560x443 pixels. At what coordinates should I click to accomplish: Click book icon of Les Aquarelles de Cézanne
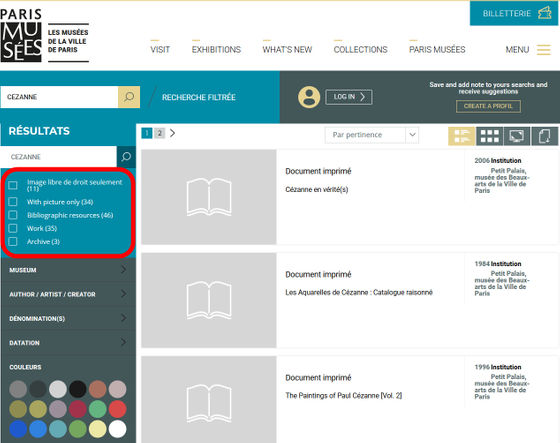[x=209, y=300]
